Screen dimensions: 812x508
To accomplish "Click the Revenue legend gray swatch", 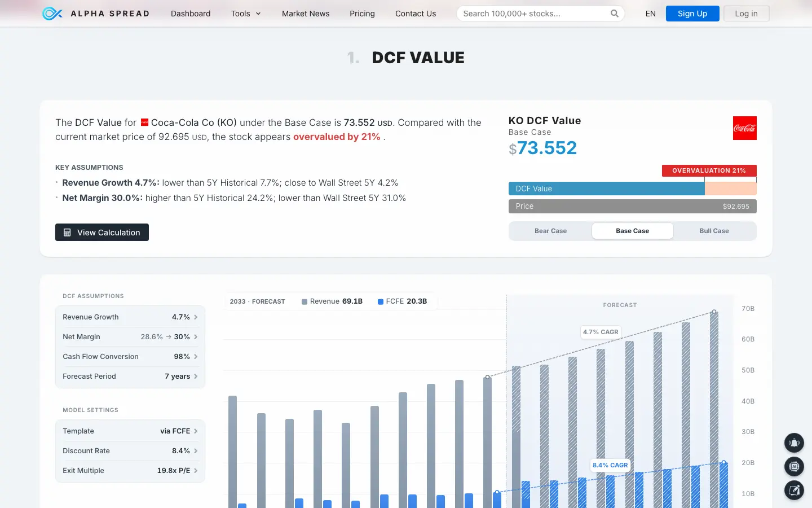I will 304,302.
